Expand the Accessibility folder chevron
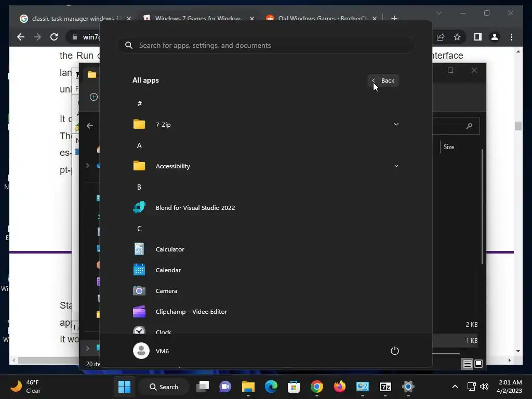 tap(396, 166)
